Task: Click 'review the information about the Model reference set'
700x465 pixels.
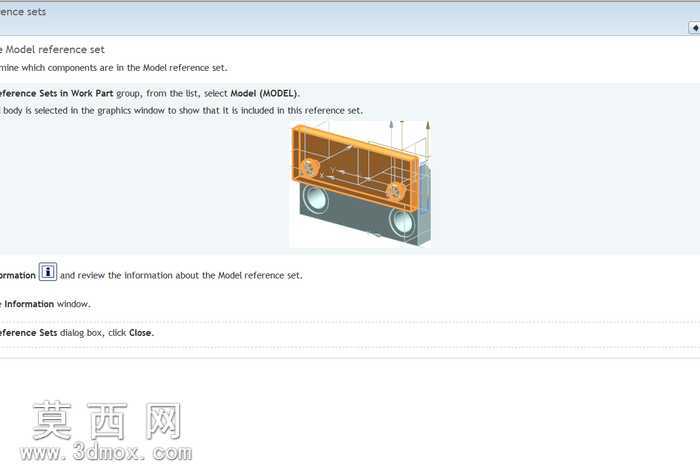Action: 189,275
